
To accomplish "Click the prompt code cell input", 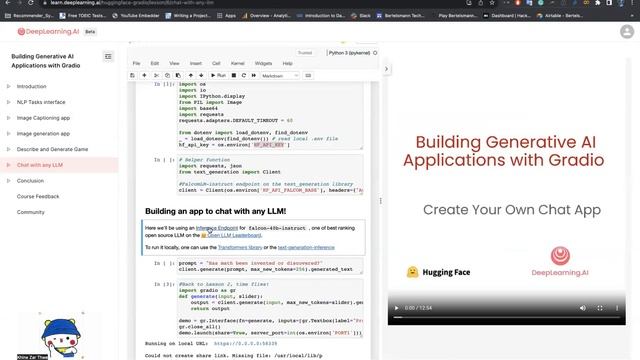I will coord(270,266).
